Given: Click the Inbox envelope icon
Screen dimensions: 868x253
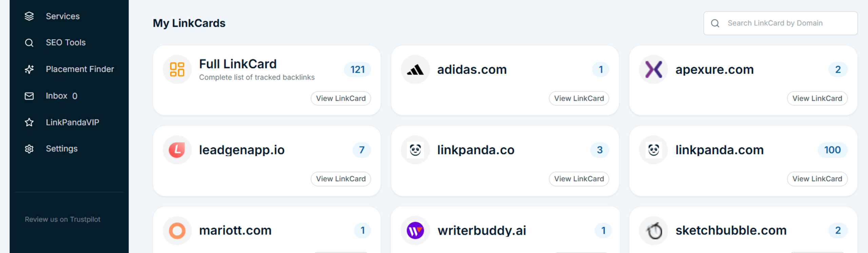Looking at the screenshot, I should coord(29,96).
